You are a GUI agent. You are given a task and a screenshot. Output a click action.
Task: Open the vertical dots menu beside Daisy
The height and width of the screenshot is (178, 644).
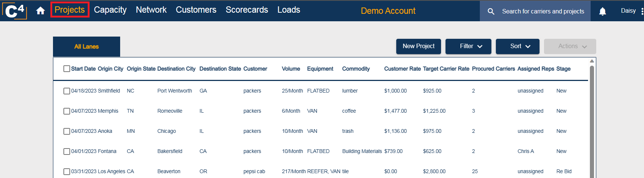coord(642,11)
